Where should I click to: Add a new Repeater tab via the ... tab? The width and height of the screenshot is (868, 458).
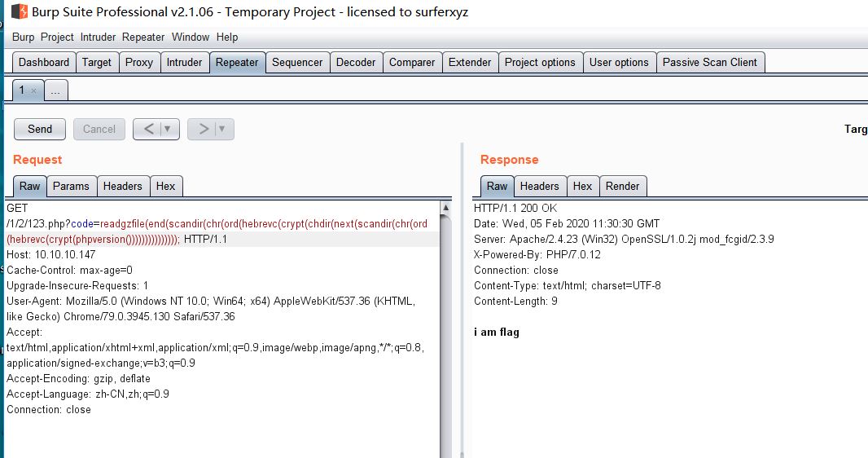55,90
